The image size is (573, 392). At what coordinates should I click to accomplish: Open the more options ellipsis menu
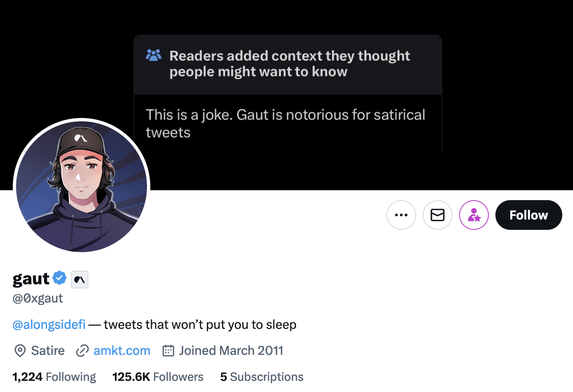[401, 215]
